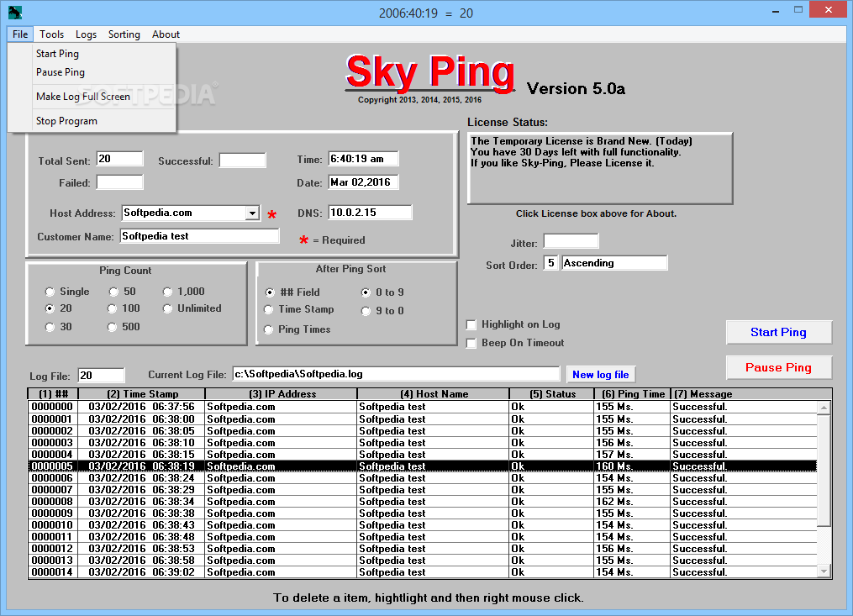This screenshot has width=853, height=616.
Task: Choose Pause Ping from File menu
Action: tap(61, 71)
